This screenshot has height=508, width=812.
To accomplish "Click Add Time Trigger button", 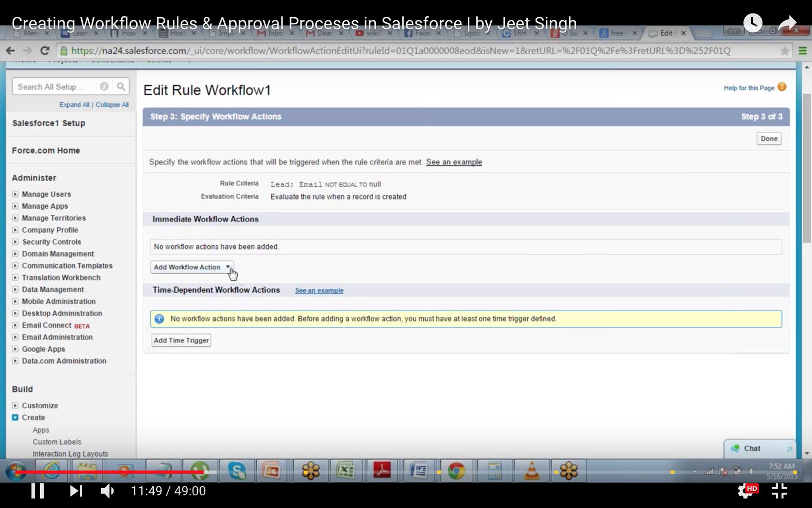I will tap(181, 340).
